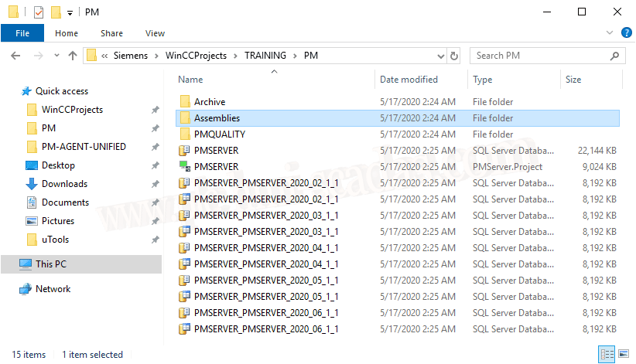Image resolution: width=636 pixels, height=364 pixels.
Task: Open the recent locations dropdown arrow
Action: 55,56
